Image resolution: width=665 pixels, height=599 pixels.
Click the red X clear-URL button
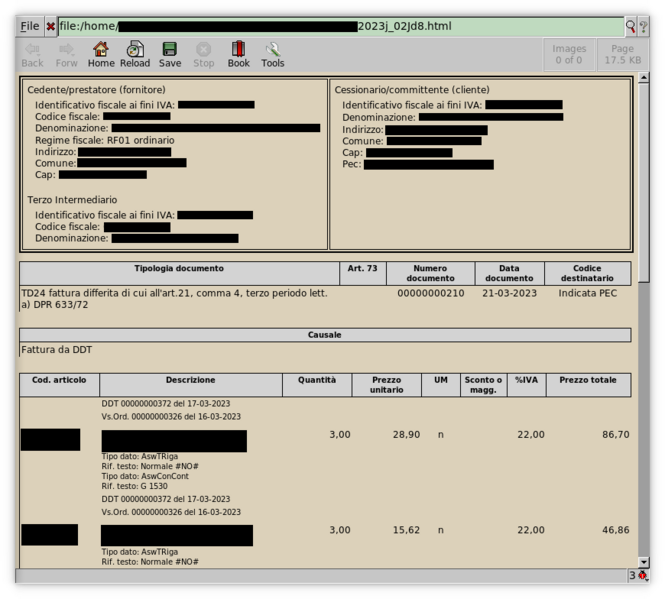[50, 27]
